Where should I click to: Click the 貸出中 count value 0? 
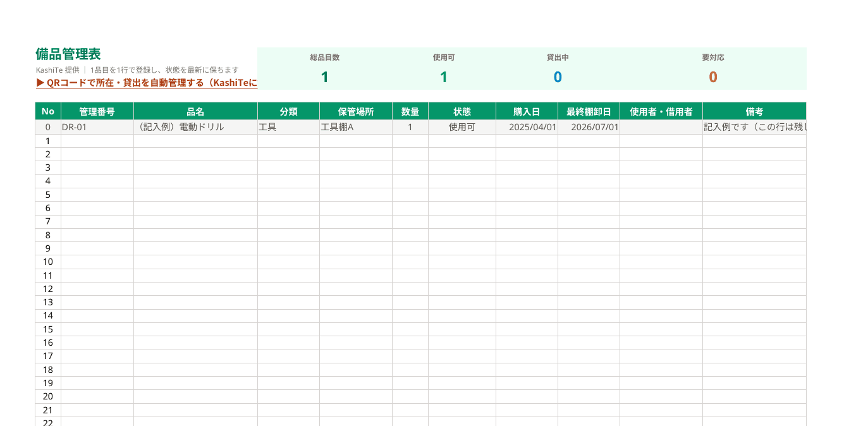coord(558,77)
